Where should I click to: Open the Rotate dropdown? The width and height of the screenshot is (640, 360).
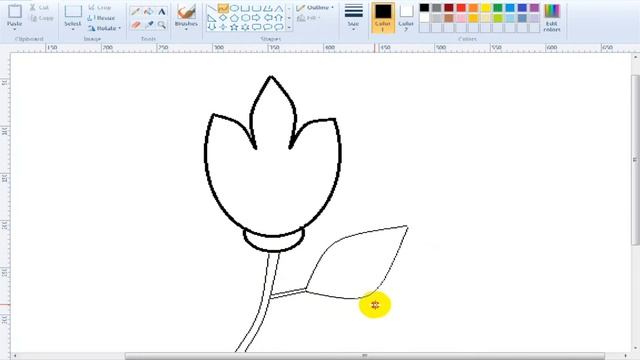click(x=104, y=28)
